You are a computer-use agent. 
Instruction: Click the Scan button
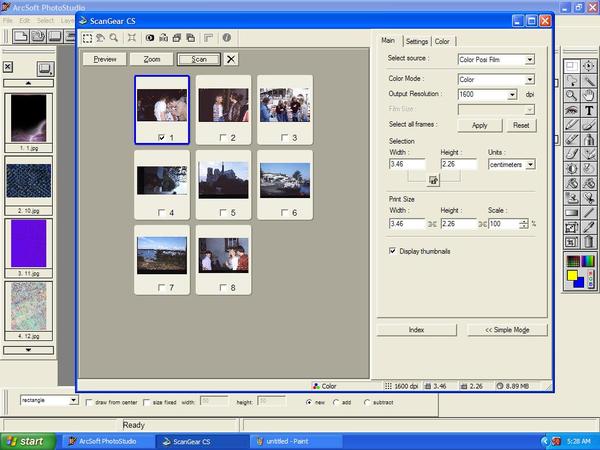click(x=199, y=59)
